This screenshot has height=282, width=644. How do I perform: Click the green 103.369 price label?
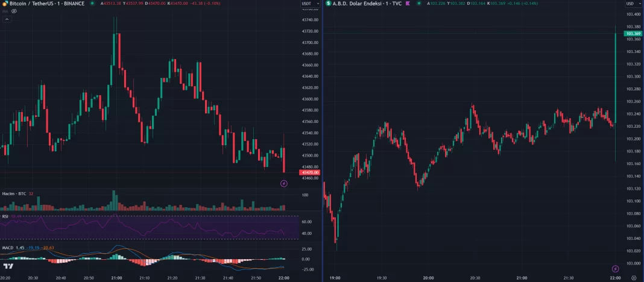(x=633, y=34)
